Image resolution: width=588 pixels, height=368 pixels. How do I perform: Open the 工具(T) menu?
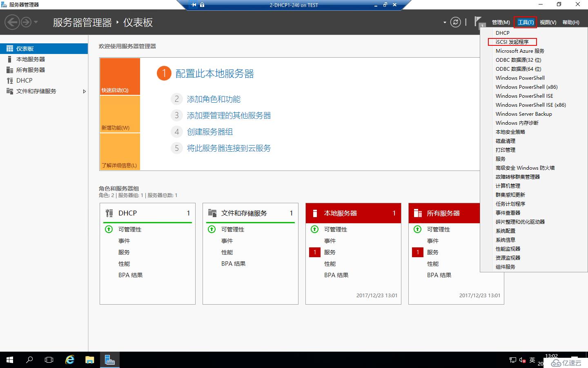(526, 22)
